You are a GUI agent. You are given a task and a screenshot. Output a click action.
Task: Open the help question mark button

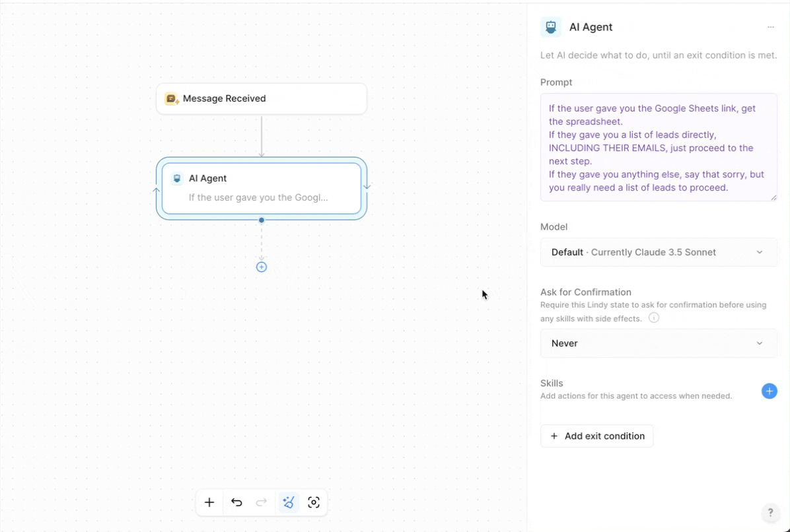click(770, 513)
